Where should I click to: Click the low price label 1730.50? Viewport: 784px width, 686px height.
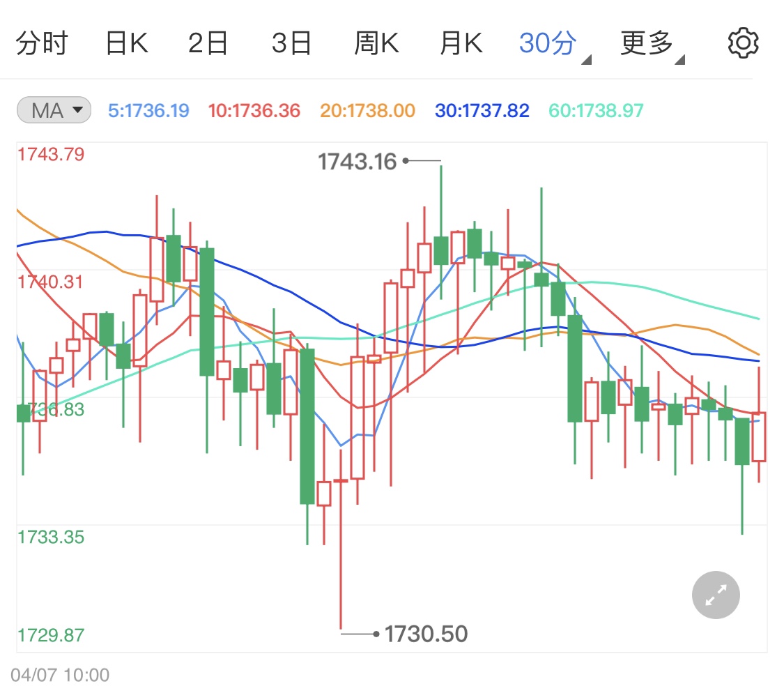click(x=426, y=634)
